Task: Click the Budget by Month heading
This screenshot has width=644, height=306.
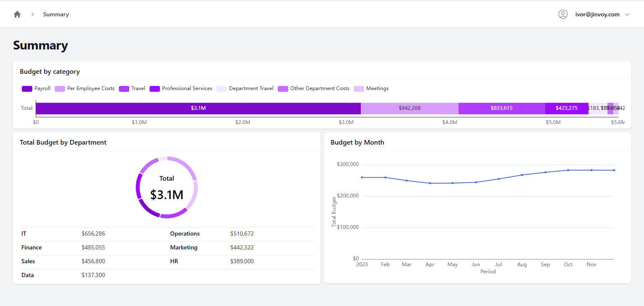Action: tap(357, 143)
